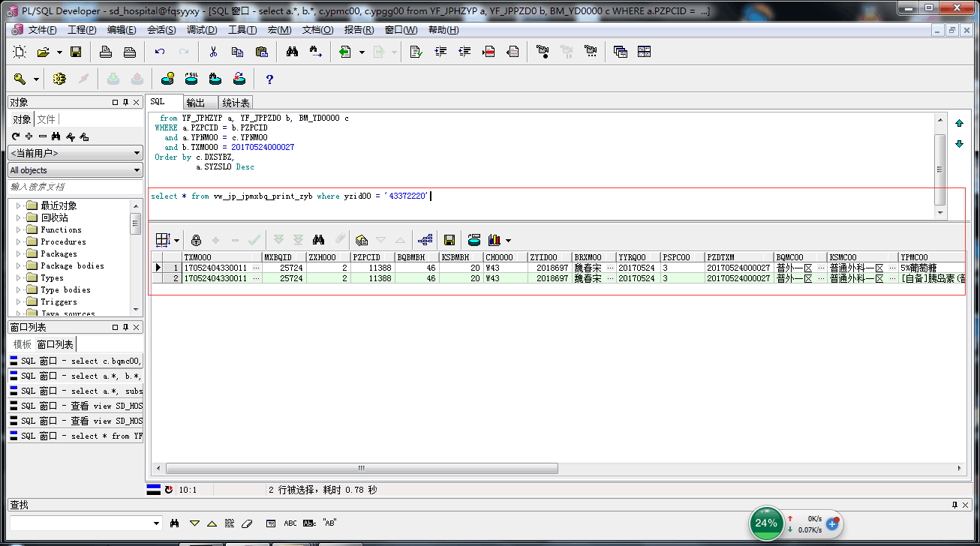Screen dimensions: 980x546
Task: Select "SQL 窗口 - select c.bqmc00," in window list
Action: click(75, 361)
